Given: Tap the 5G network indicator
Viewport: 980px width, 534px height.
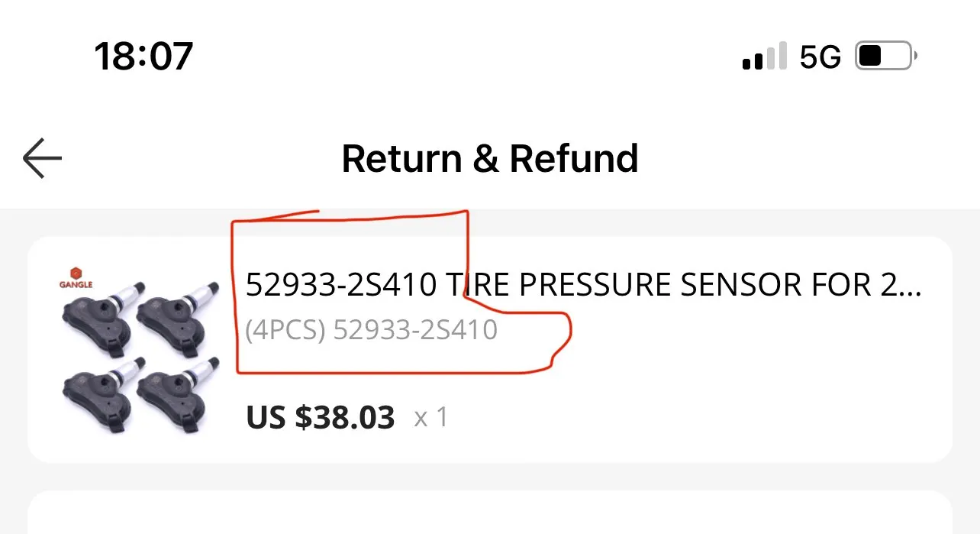Looking at the screenshot, I should [820, 57].
